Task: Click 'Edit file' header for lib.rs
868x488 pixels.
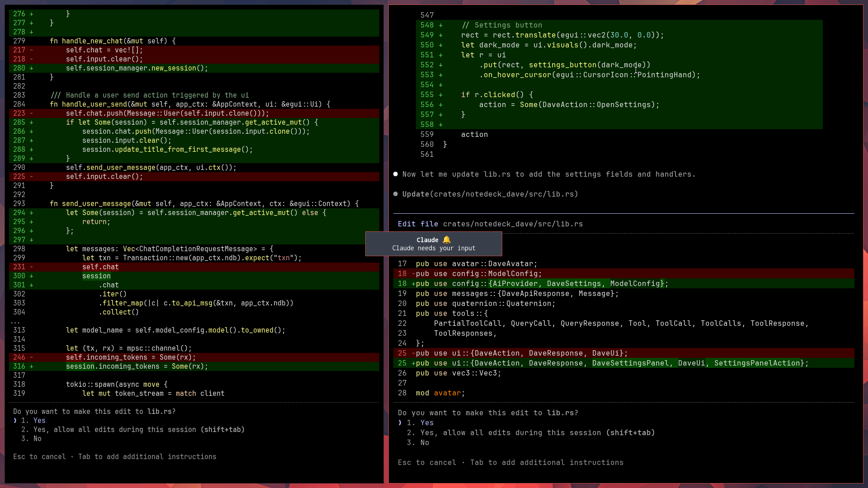Action: click(x=417, y=224)
